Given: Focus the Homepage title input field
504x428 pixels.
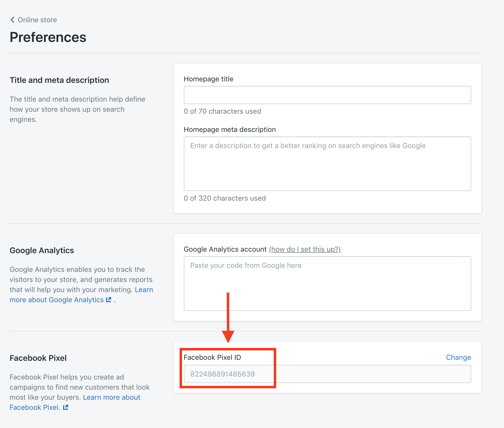Looking at the screenshot, I should coord(327,95).
